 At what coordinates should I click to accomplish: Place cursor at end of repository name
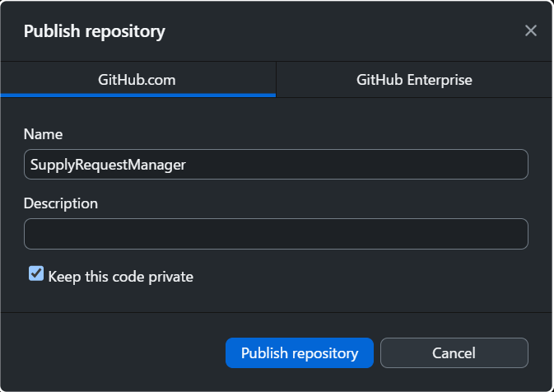(x=188, y=165)
